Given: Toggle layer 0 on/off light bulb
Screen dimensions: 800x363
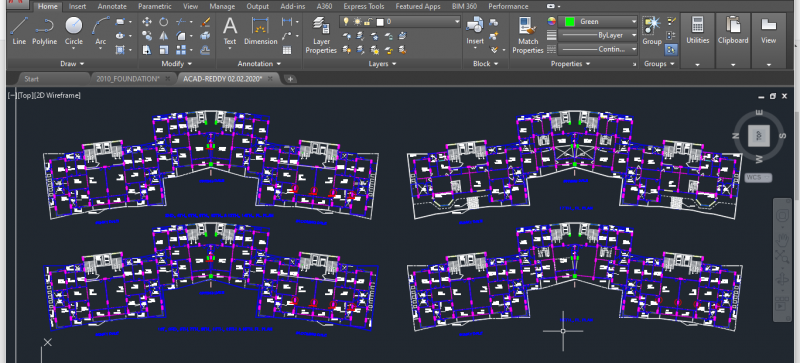Looking at the screenshot, I should (x=346, y=21).
